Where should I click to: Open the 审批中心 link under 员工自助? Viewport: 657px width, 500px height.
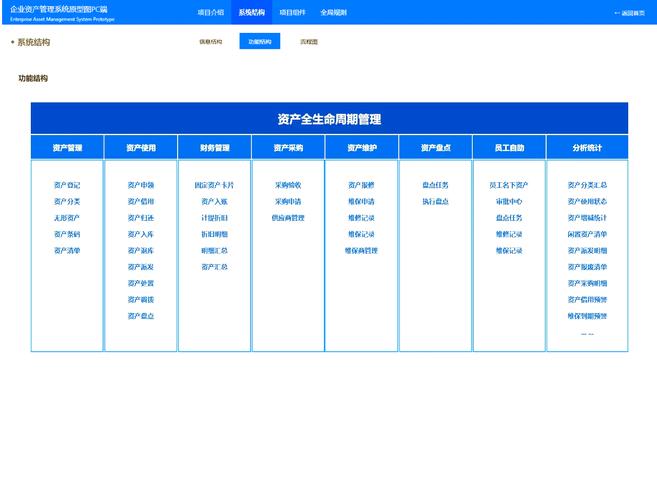pos(509,202)
